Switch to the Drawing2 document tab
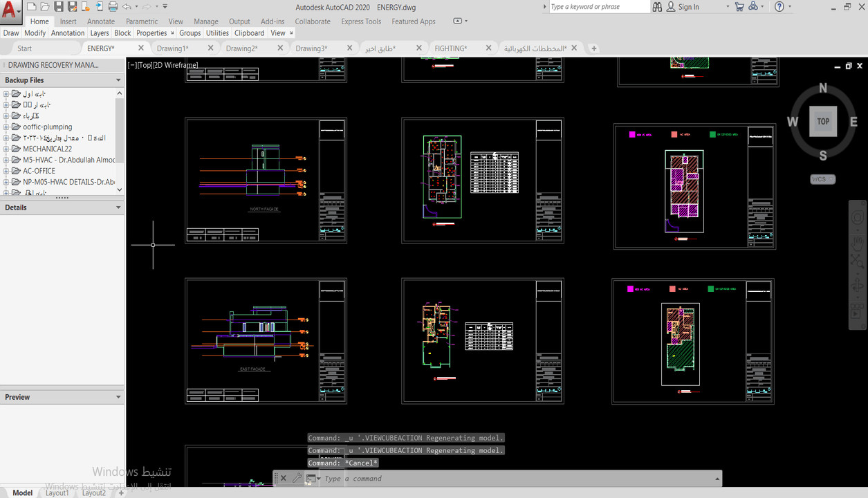868x498 pixels. click(241, 48)
